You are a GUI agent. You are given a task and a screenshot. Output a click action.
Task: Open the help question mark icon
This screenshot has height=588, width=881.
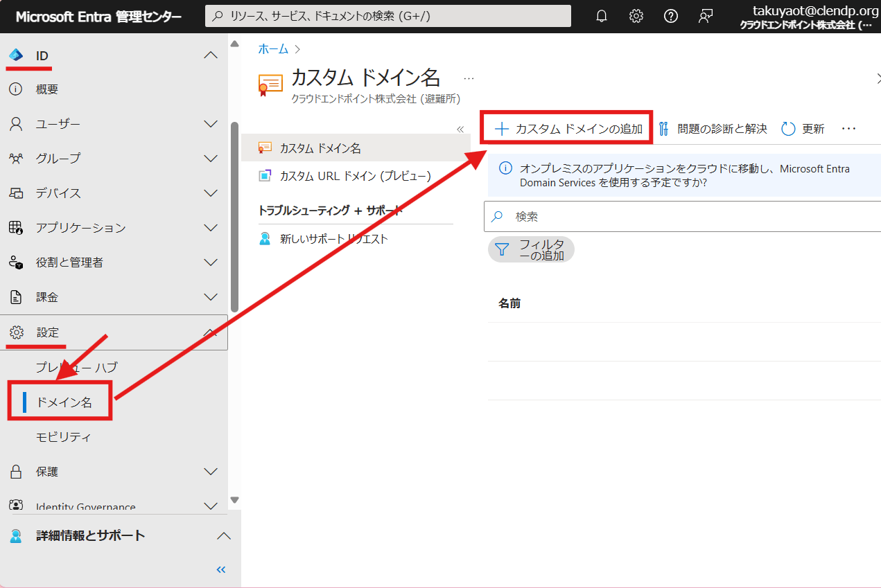(x=671, y=16)
